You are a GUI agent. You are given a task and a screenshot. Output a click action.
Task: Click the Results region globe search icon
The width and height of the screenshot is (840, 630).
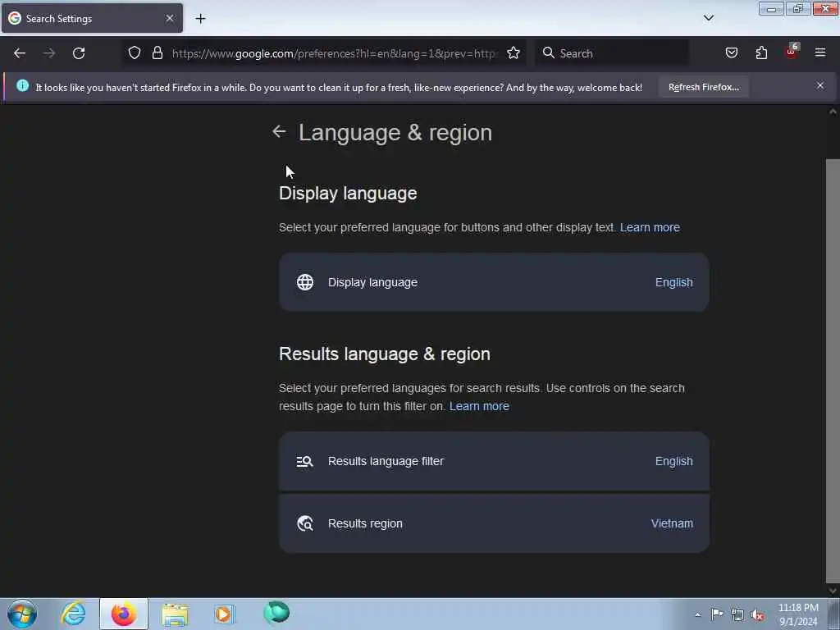[x=305, y=523]
